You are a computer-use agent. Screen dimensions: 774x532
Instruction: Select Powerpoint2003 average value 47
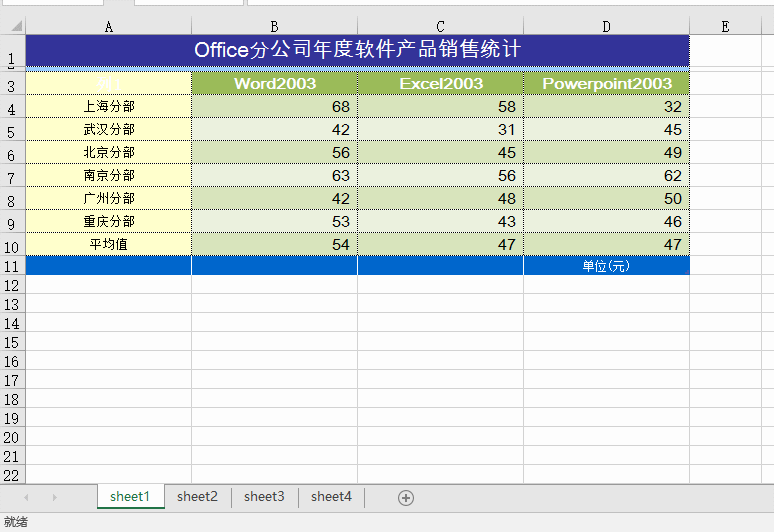pos(606,244)
